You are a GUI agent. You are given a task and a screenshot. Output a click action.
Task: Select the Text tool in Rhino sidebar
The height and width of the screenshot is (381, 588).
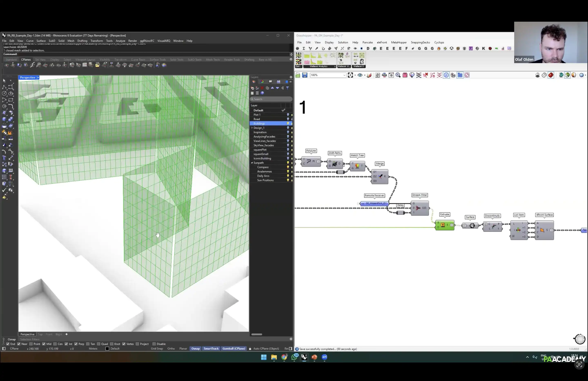[x=4, y=158]
